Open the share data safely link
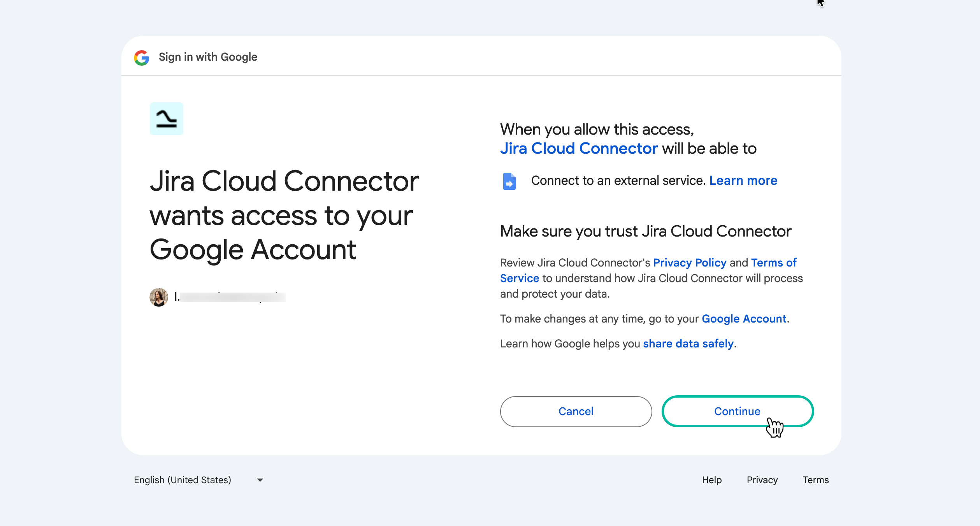Viewport: 980px width, 526px height. pyautogui.click(x=688, y=344)
